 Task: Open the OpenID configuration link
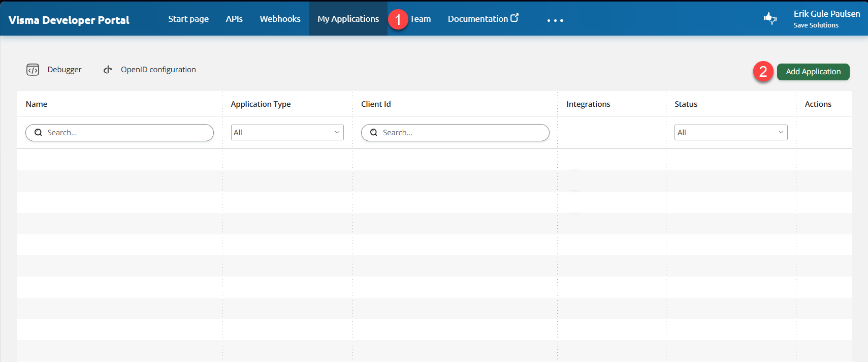click(158, 70)
